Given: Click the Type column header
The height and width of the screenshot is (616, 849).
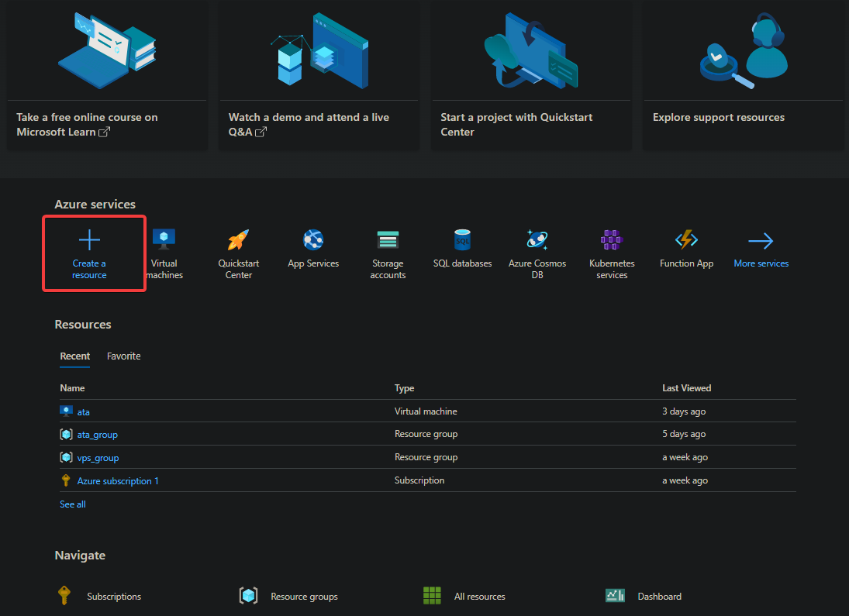Looking at the screenshot, I should [x=405, y=388].
